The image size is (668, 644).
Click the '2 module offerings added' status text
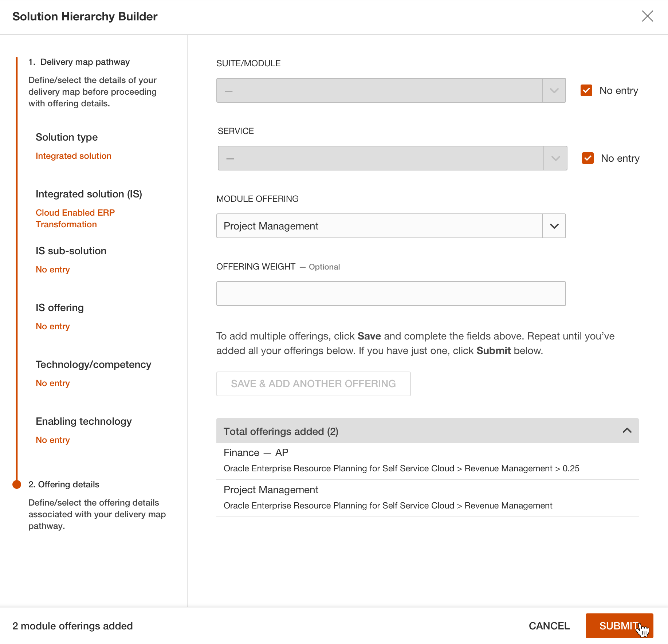pyautogui.click(x=72, y=626)
